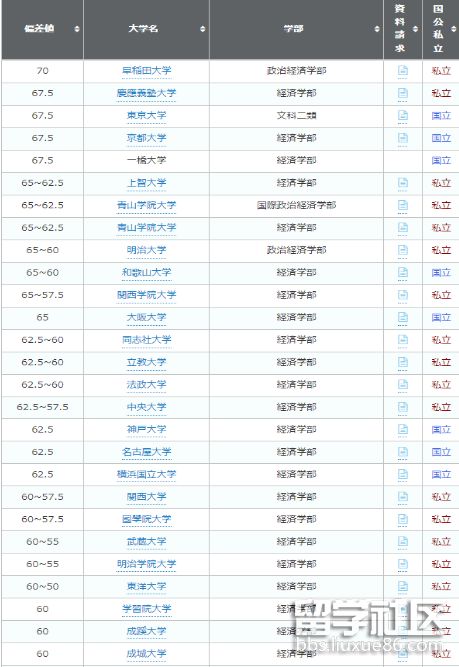459x667 pixels.
Task: Open the 明治大学 link
Action: [146, 250]
